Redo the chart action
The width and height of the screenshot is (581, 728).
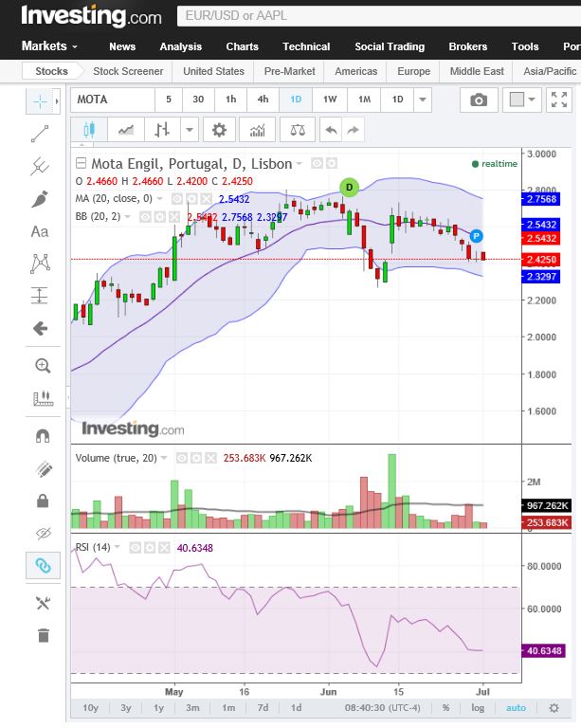(x=354, y=130)
